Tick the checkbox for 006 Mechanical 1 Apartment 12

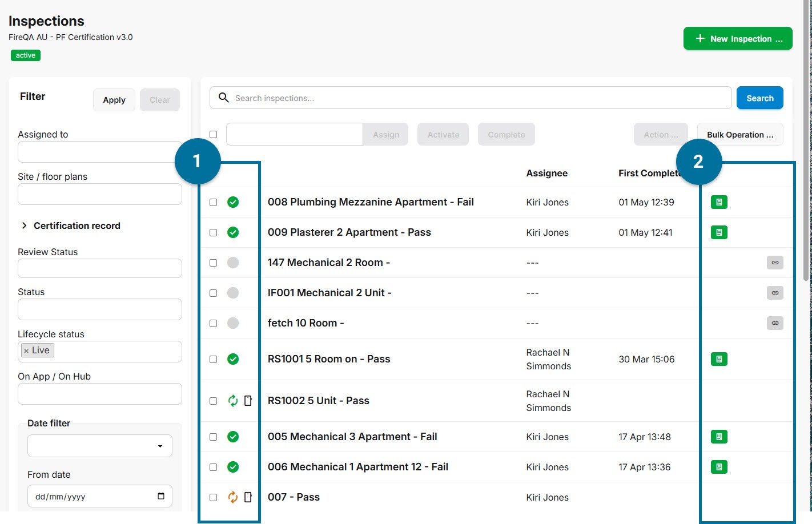coord(213,467)
